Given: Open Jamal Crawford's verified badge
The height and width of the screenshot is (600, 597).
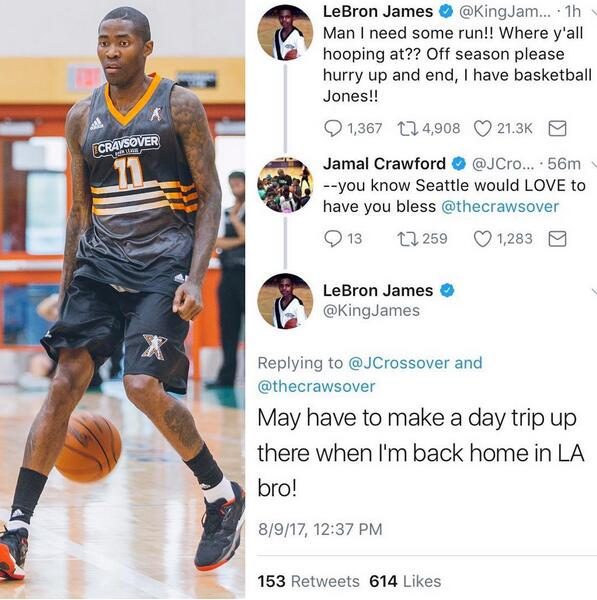Looking at the screenshot, I should tap(459, 164).
